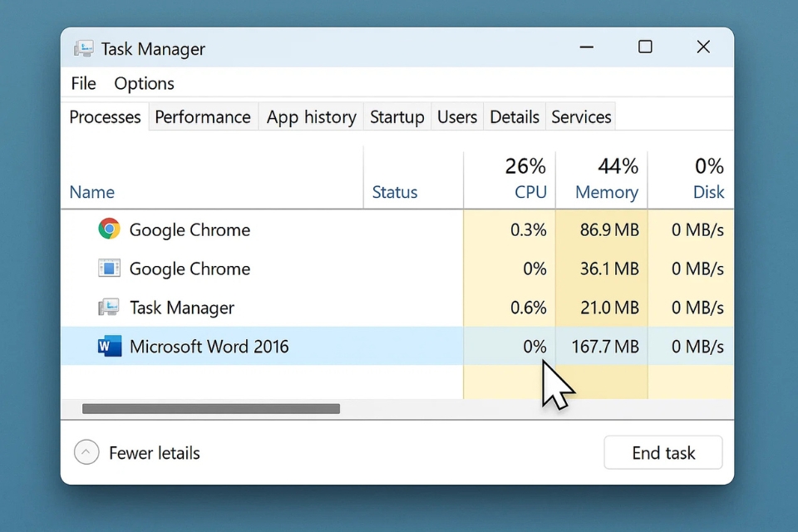Sort processes by the Memory column header
This screenshot has width=798, height=532.
(606, 192)
